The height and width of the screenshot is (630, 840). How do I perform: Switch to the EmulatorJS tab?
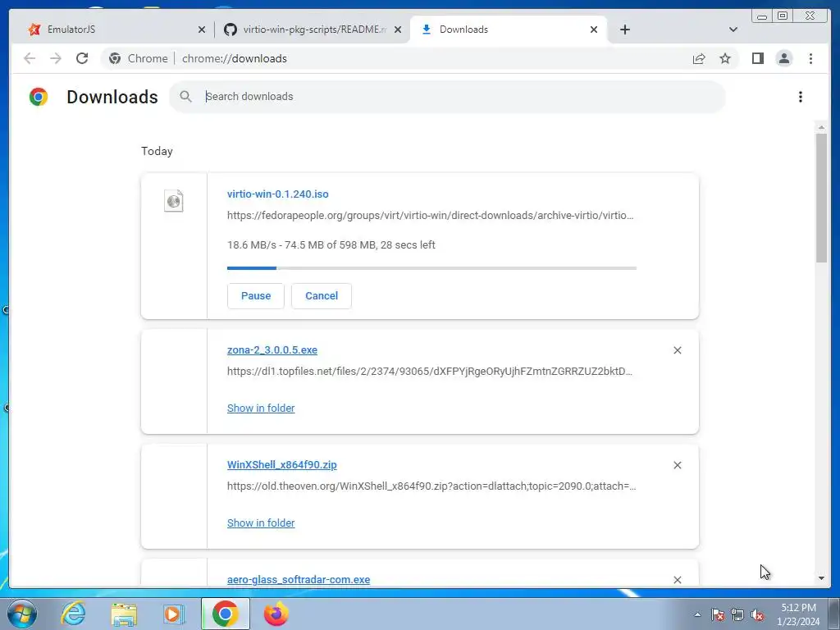pyautogui.click(x=112, y=30)
